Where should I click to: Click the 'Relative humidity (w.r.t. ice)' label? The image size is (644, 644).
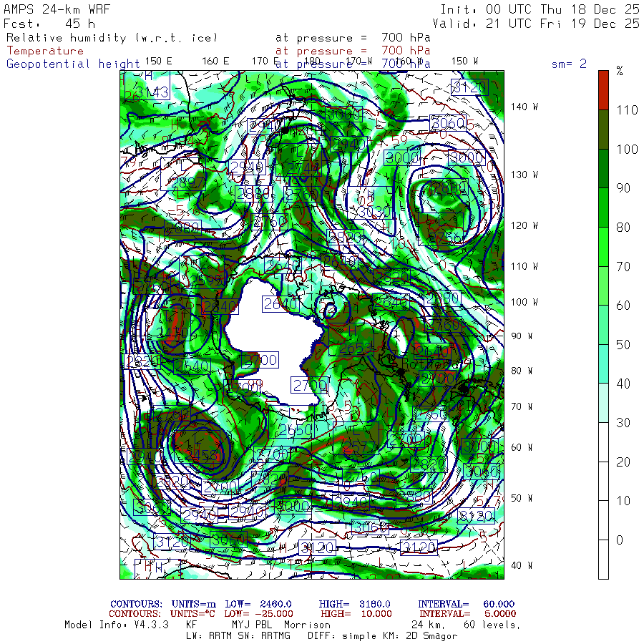[x=112, y=38]
